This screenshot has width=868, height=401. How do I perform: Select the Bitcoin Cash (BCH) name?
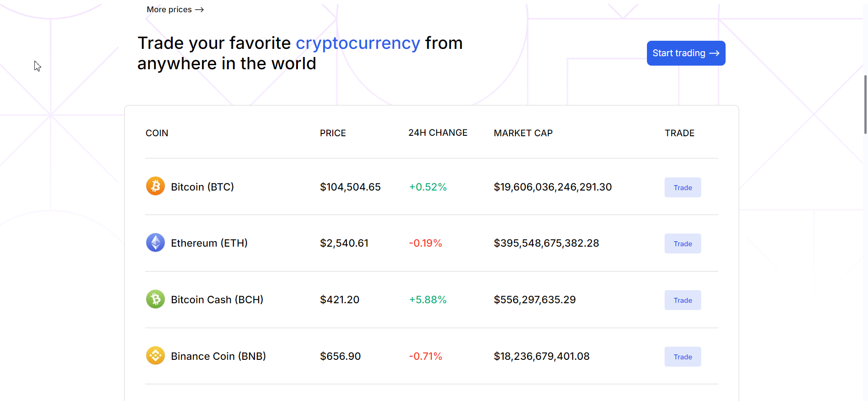(217, 300)
